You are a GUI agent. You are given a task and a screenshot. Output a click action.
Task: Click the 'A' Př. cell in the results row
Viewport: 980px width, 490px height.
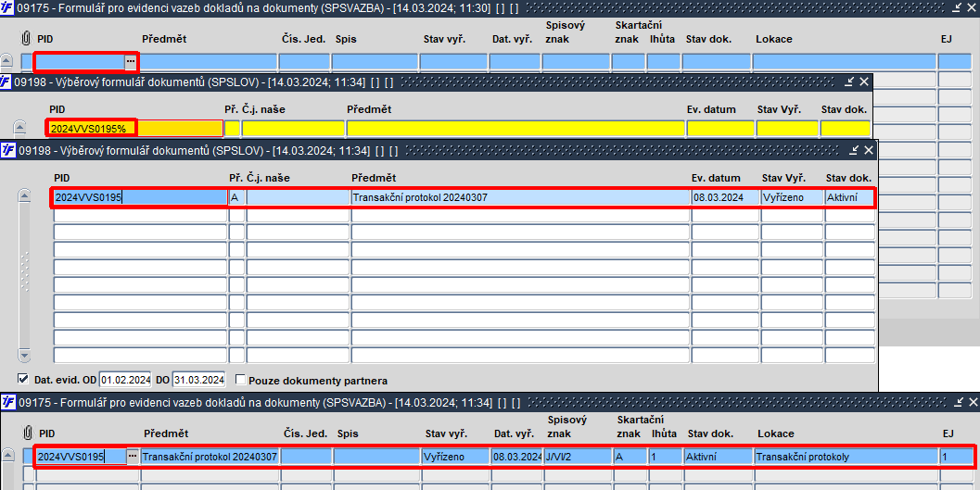[x=236, y=197]
